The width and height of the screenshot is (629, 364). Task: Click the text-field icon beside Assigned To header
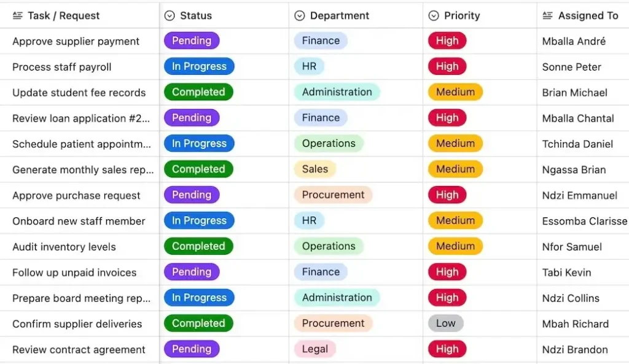pos(548,16)
